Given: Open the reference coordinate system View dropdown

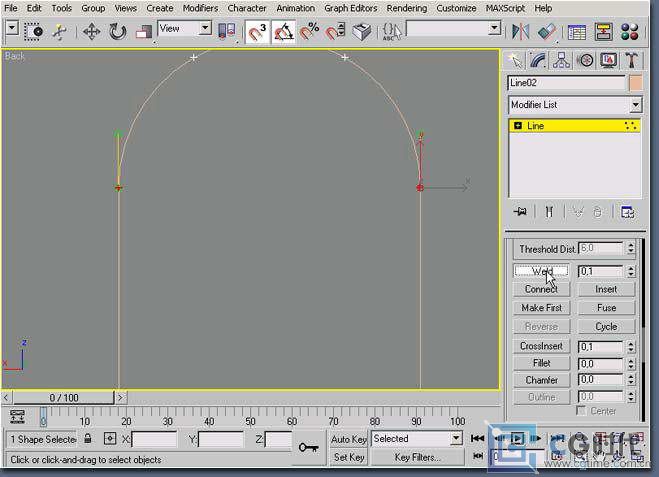Looking at the screenshot, I should [x=185, y=29].
